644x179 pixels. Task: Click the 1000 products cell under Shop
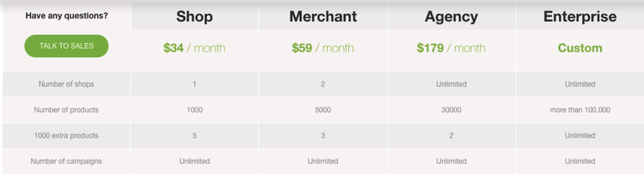click(x=195, y=110)
